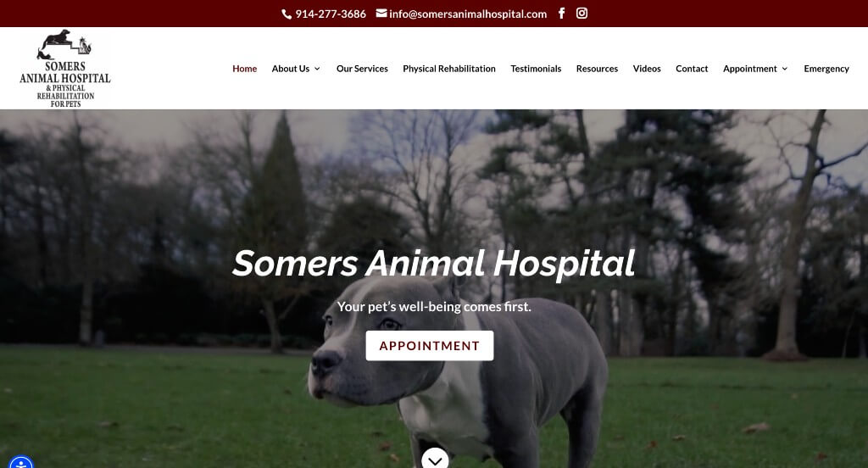
Task: Open the Emergency page link
Action: 826,69
